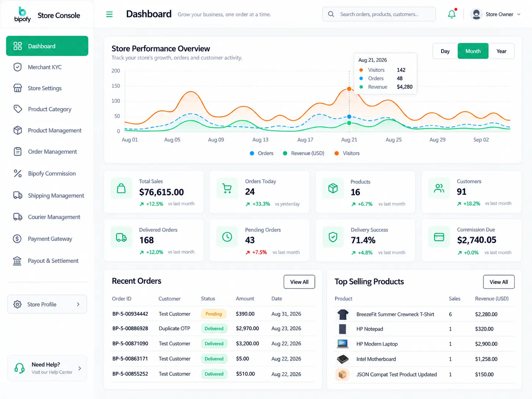Select the Month chart range
Viewport: 532px width, 399px height.
click(x=473, y=51)
